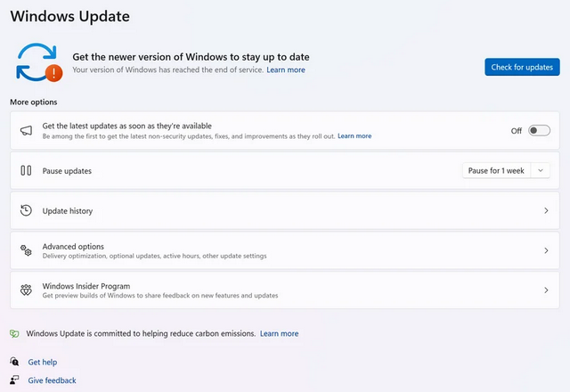
Task: Click the More options section label
Action: click(x=34, y=102)
